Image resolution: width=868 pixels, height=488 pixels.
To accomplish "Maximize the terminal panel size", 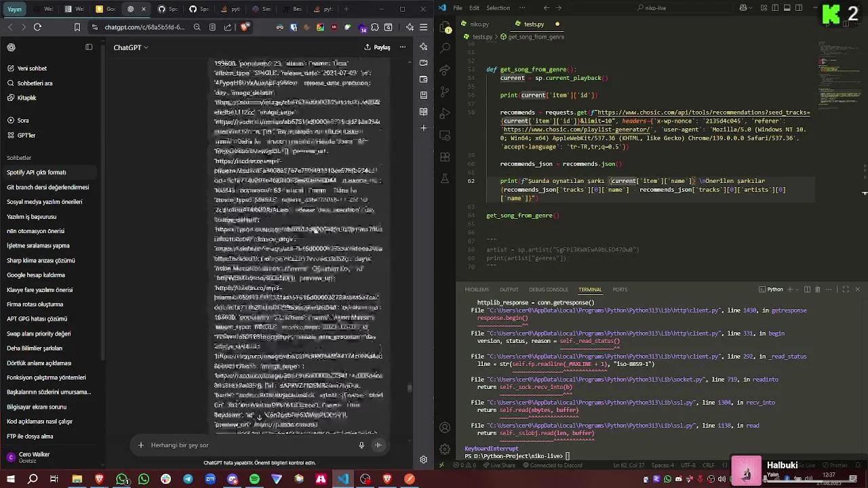I will coord(846,289).
